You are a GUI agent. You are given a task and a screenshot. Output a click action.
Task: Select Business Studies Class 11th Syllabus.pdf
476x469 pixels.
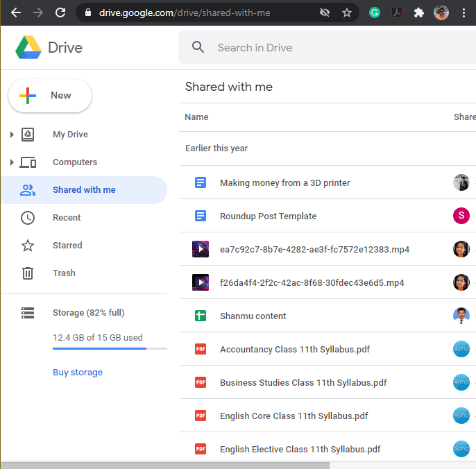click(303, 382)
